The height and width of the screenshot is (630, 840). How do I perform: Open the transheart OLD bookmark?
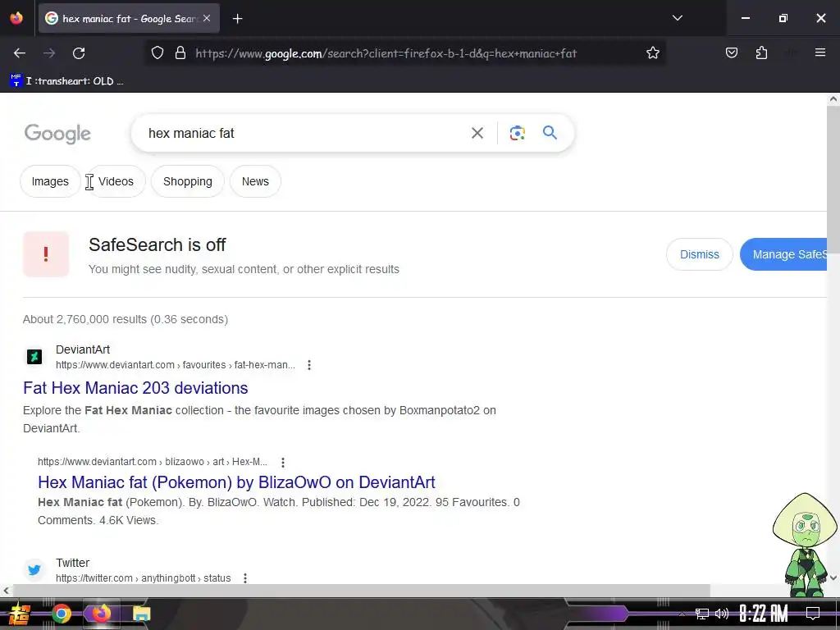67,81
